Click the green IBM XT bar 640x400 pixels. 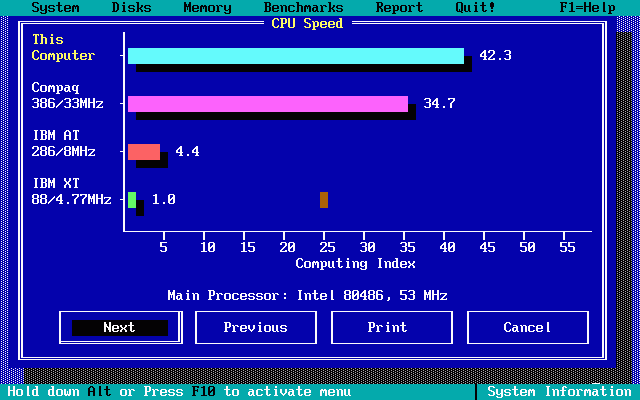tap(132, 200)
